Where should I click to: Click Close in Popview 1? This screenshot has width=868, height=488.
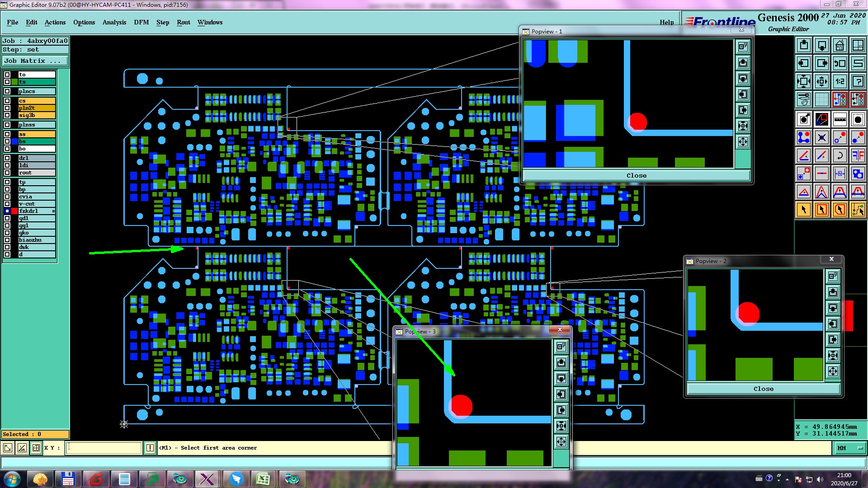tap(636, 175)
